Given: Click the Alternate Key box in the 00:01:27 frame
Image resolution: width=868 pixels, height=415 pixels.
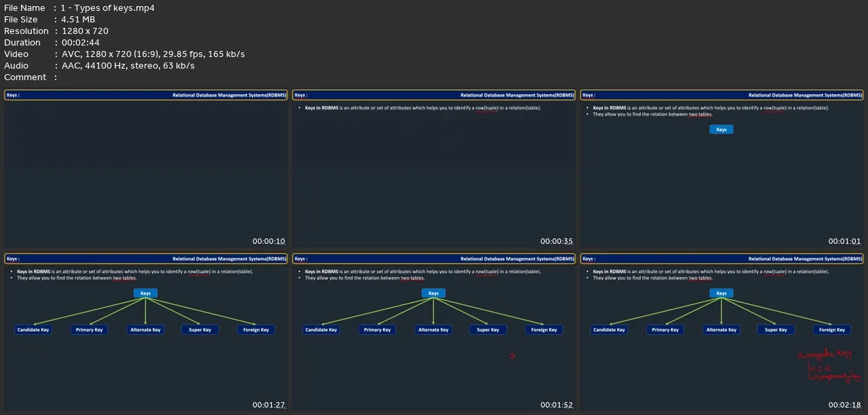Looking at the screenshot, I should click(145, 329).
